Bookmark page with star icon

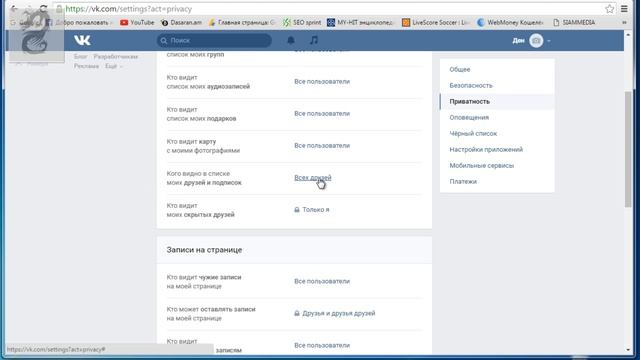pos(609,9)
